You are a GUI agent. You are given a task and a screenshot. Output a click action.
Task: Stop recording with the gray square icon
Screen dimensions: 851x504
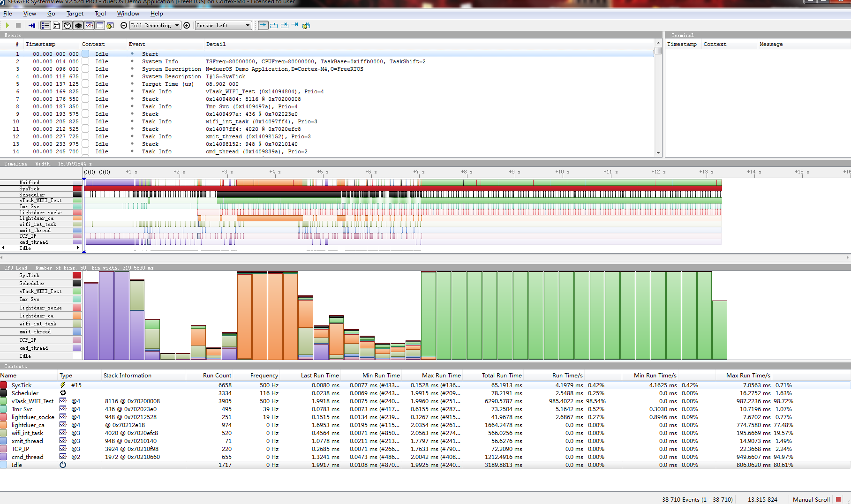18,25
